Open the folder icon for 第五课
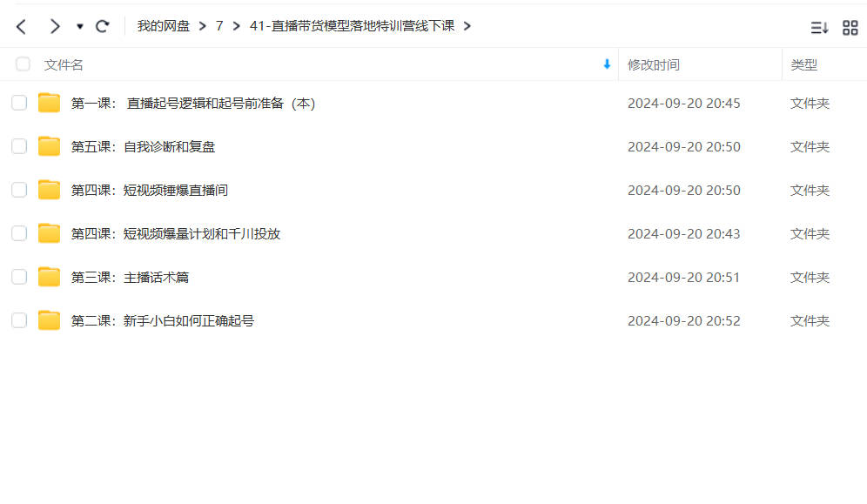The height and width of the screenshot is (504, 867). click(x=50, y=146)
